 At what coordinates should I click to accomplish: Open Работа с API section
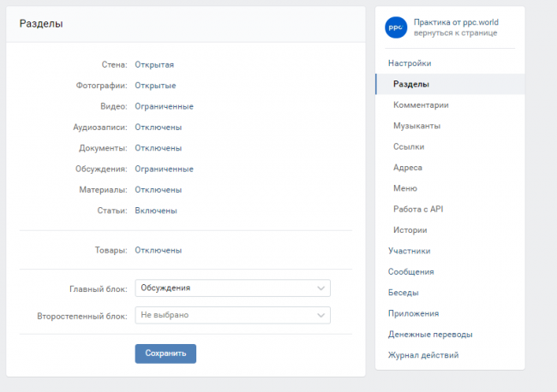(x=418, y=209)
